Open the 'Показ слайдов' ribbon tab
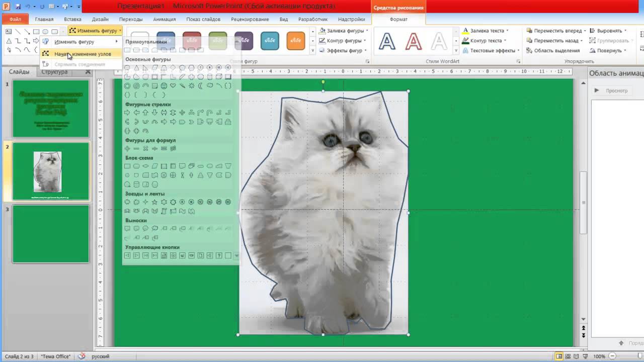 203,19
